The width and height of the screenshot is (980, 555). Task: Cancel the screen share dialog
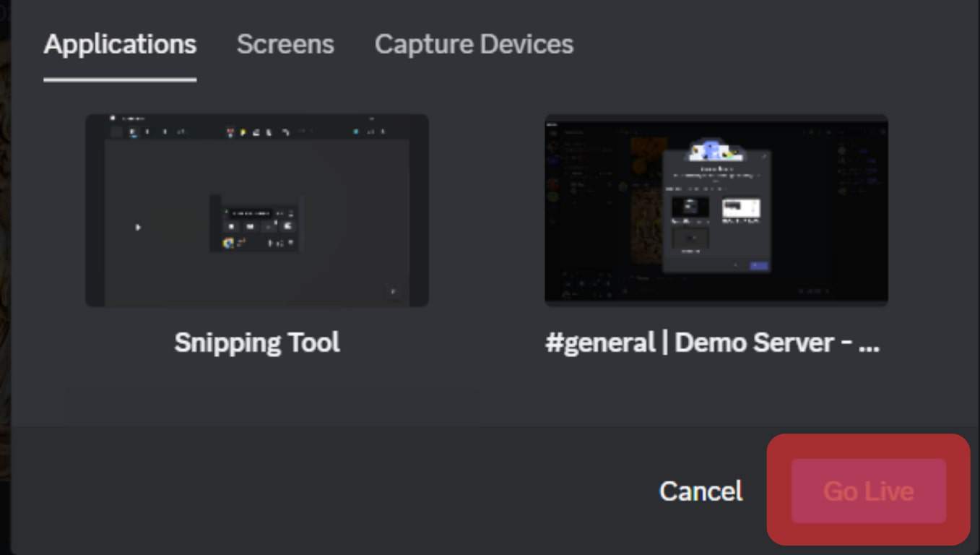click(701, 491)
